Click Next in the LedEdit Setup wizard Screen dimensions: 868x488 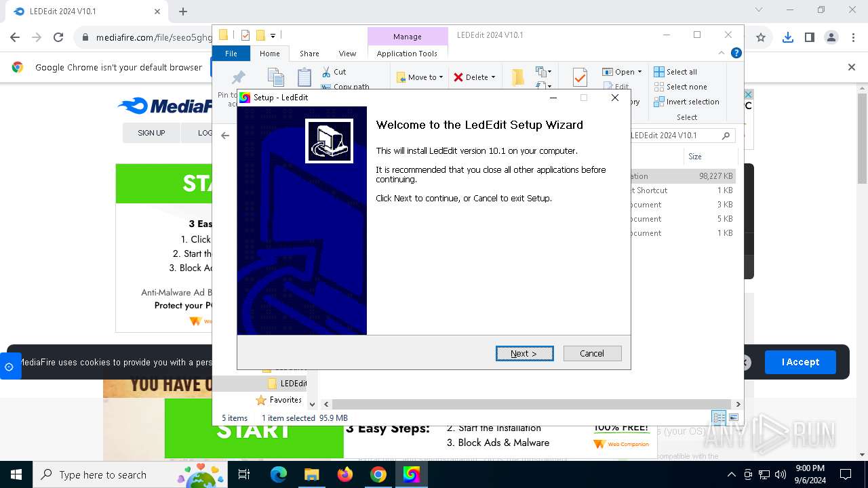click(525, 353)
